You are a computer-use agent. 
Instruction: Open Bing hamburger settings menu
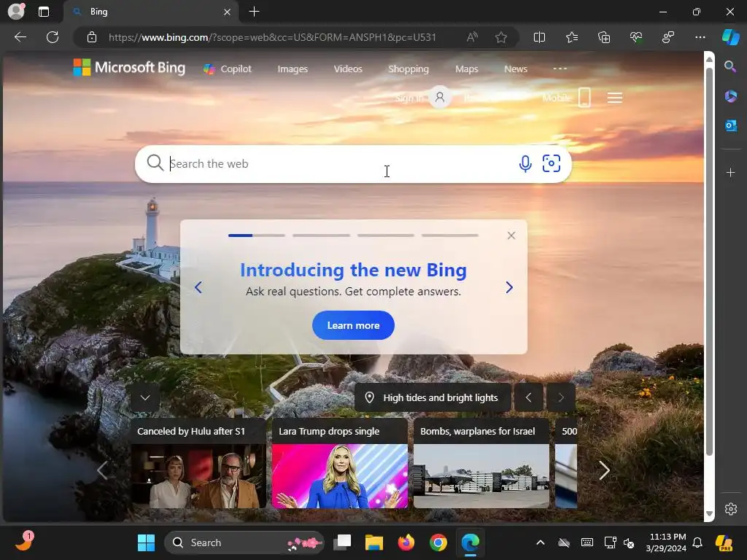[x=614, y=98]
